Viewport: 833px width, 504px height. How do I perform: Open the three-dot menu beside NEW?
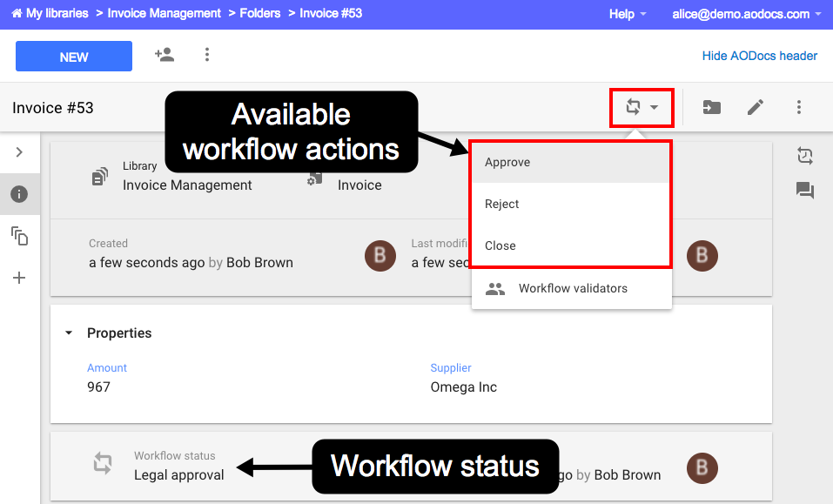pos(207,55)
